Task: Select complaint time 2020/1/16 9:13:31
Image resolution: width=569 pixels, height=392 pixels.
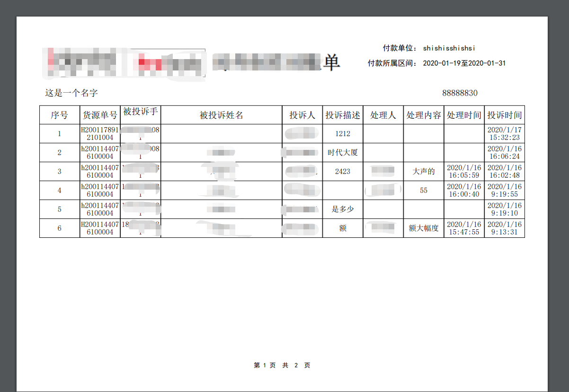Action: pos(505,228)
